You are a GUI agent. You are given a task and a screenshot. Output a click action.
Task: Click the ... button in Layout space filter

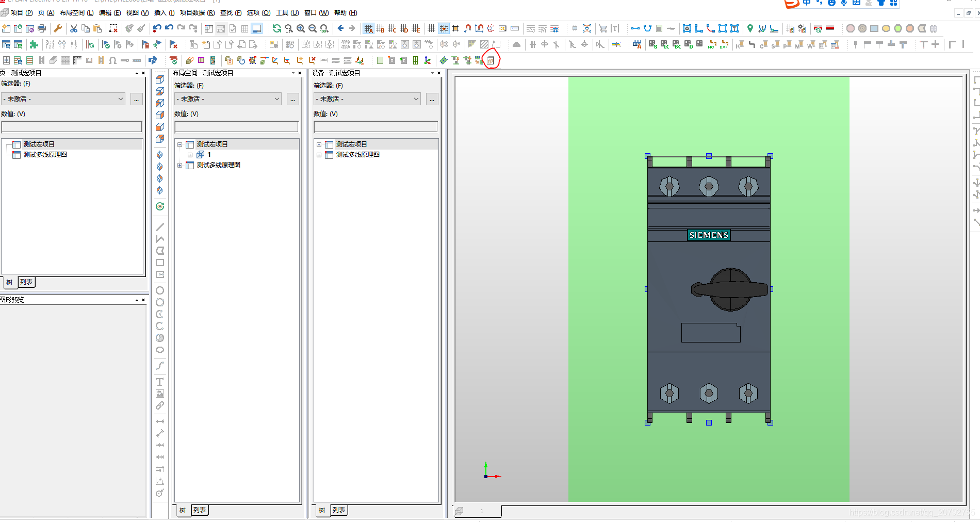[x=292, y=99]
